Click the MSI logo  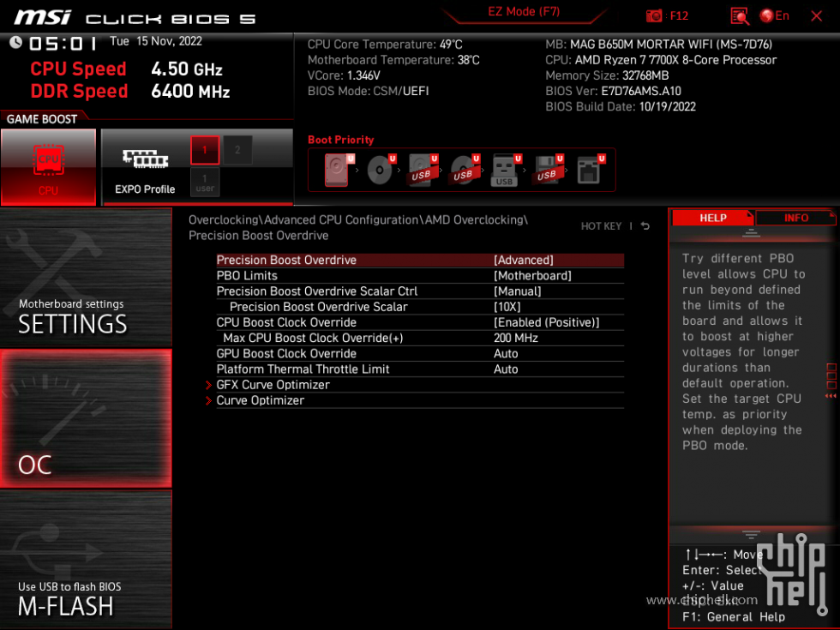43,17
